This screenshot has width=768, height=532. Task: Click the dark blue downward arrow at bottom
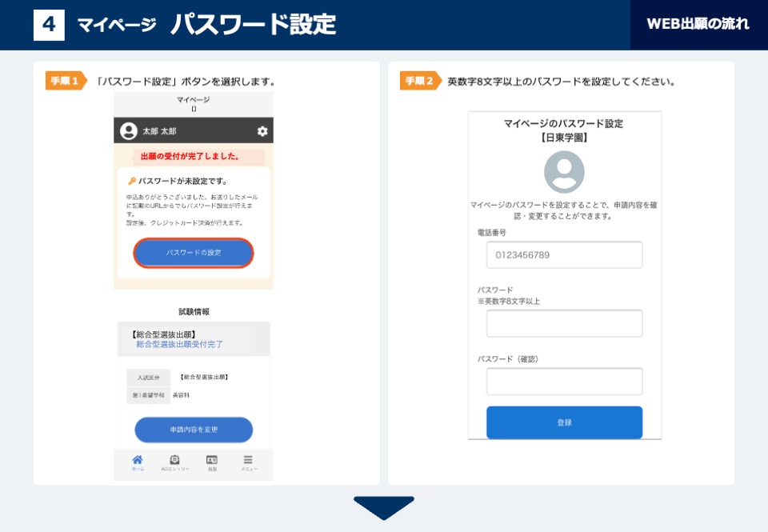click(x=384, y=507)
